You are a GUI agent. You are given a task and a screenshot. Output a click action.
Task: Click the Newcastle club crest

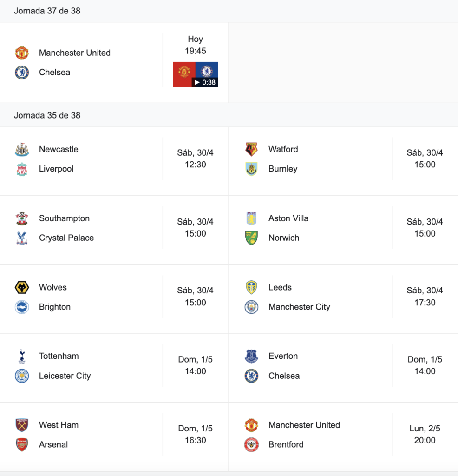coord(22,149)
